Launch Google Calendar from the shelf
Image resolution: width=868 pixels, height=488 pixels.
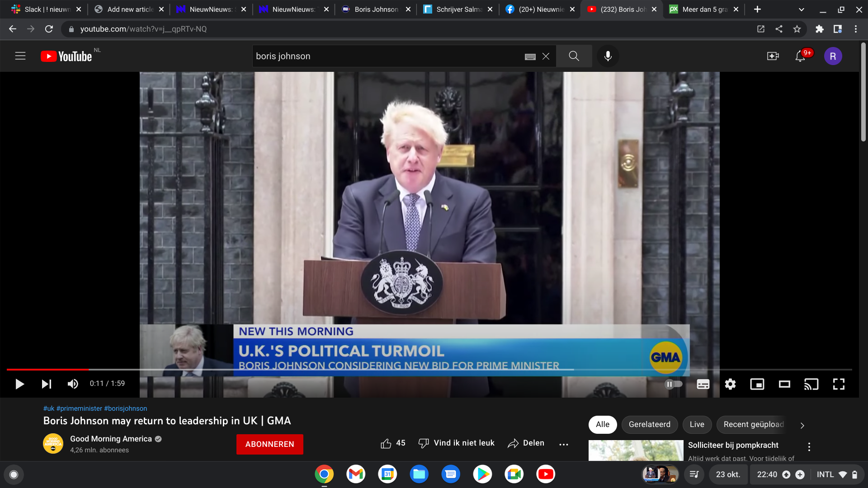click(387, 474)
